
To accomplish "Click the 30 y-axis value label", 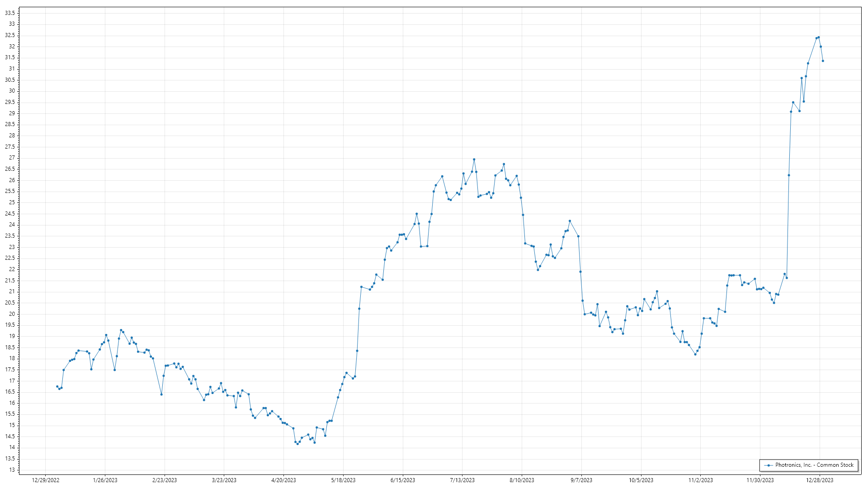I will pos(12,91).
